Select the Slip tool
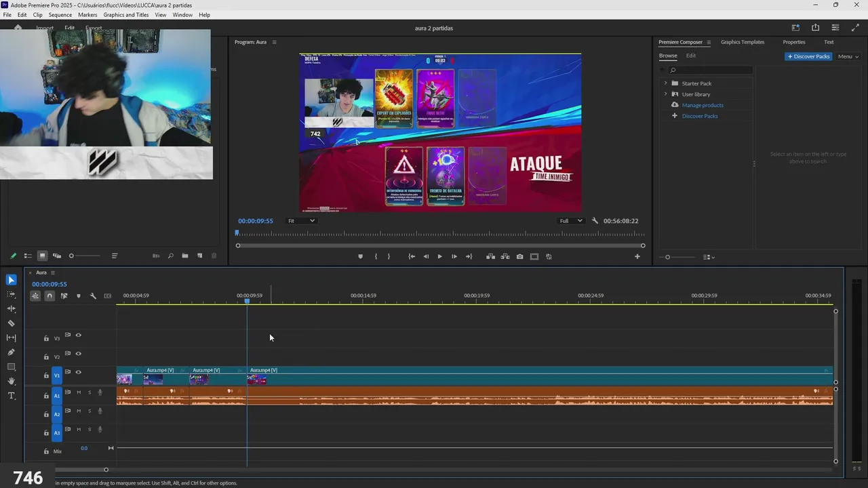Viewport: 868px width, 488px height. [x=11, y=338]
